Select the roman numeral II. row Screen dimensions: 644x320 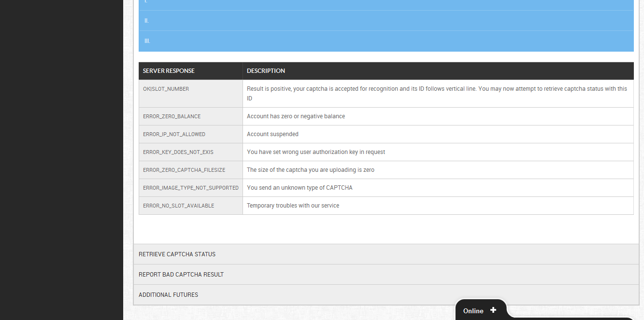tap(386, 21)
